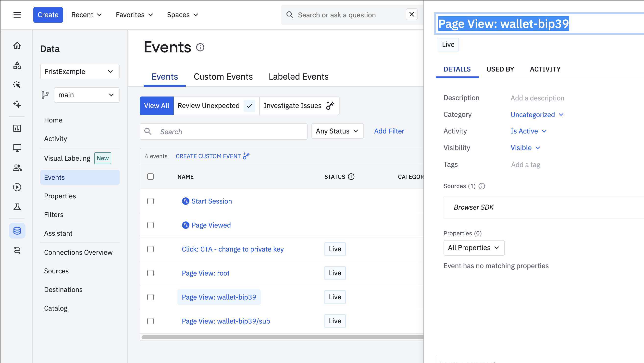The width and height of the screenshot is (644, 363).
Task: Check the Click: CTA row checkbox
Action: click(150, 249)
